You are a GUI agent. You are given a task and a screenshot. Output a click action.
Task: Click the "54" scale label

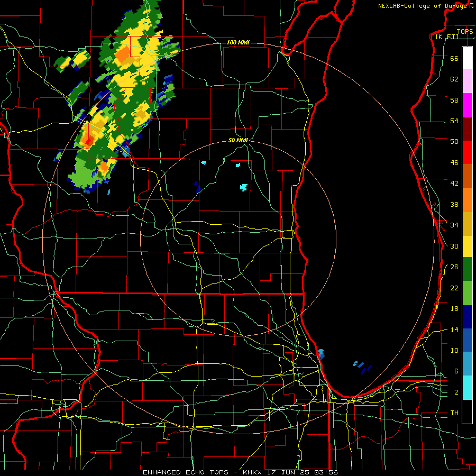454,121
